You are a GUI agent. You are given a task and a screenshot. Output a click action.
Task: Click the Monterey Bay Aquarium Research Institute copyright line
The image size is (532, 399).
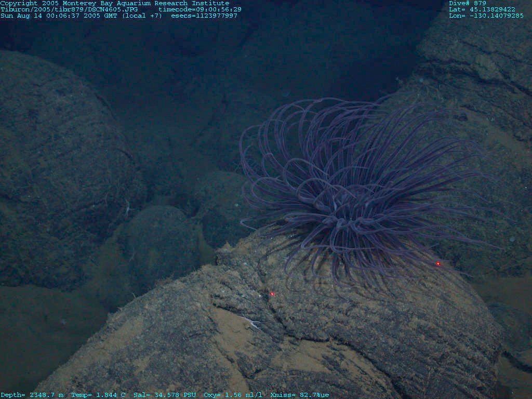click(x=115, y=4)
